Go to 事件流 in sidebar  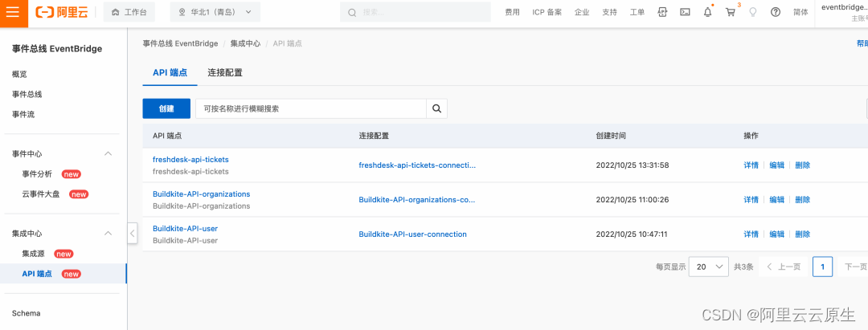pyautogui.click(x=23, y=115)
